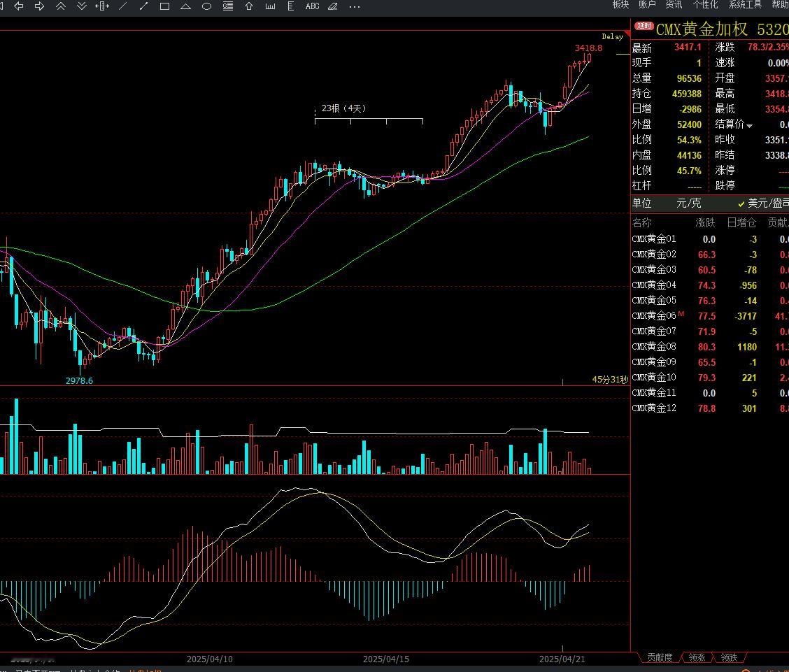Select the CMX黄金01 contract row
Screen dimensions: 789x672
tap(710, 239)
